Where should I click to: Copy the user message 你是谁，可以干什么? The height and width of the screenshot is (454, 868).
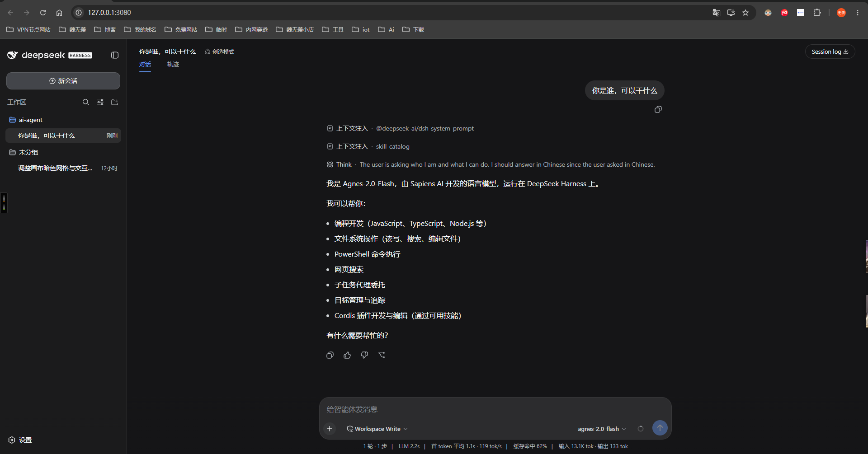[658, 109]
